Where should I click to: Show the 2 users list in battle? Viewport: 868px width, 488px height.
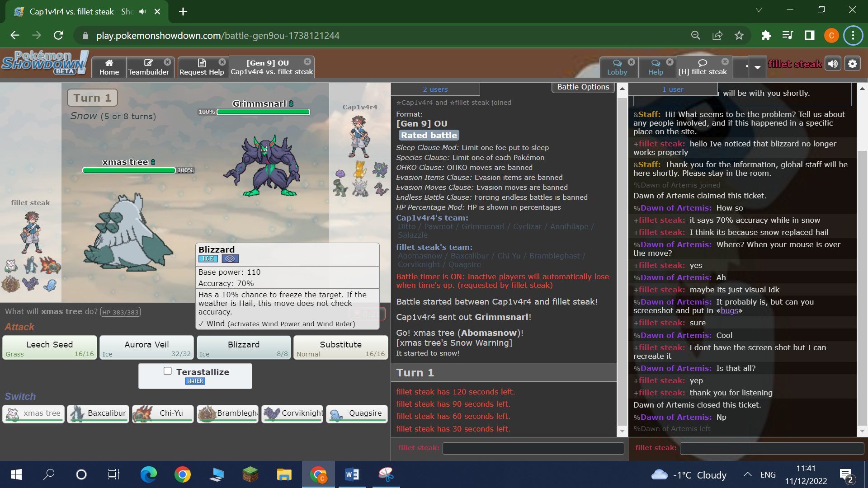pos(435,89)
